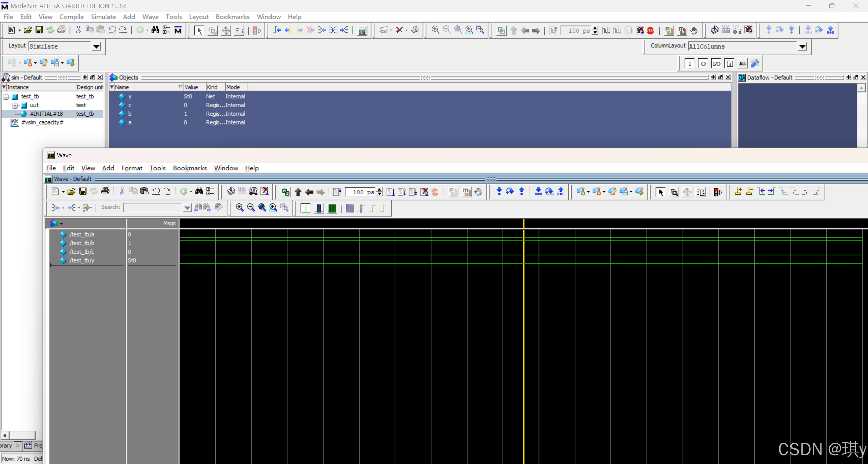Open the Simulate menu
This screenshot has width=868, height=464.
(103, 17)
